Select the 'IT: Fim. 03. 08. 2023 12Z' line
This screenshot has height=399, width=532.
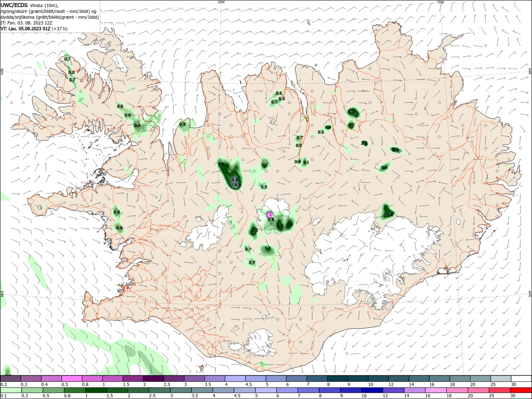(26, 23)
